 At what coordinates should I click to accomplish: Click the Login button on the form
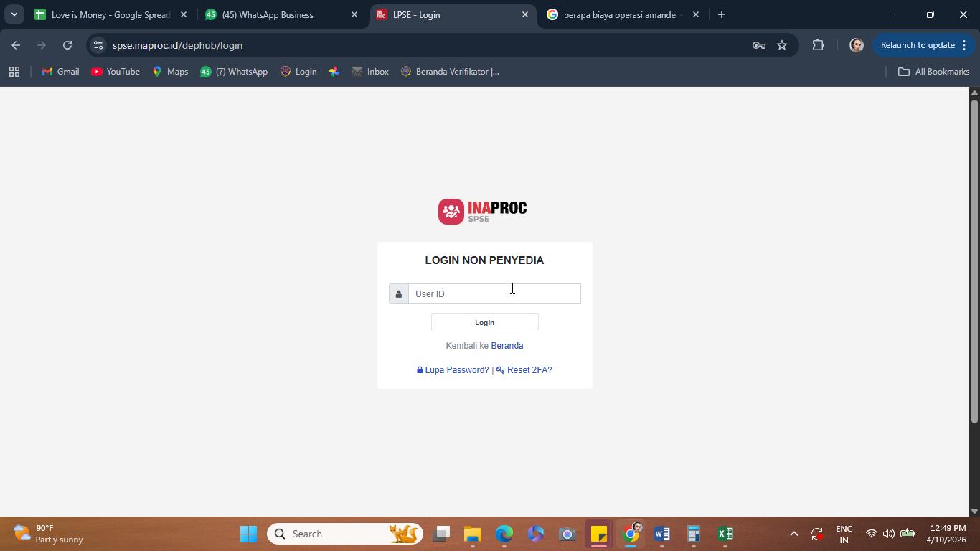(484, 322)
